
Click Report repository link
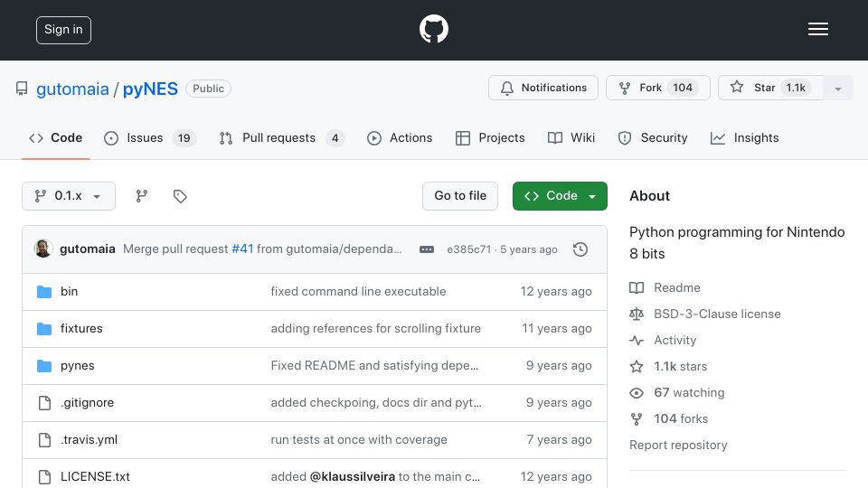tap(678, 446)
